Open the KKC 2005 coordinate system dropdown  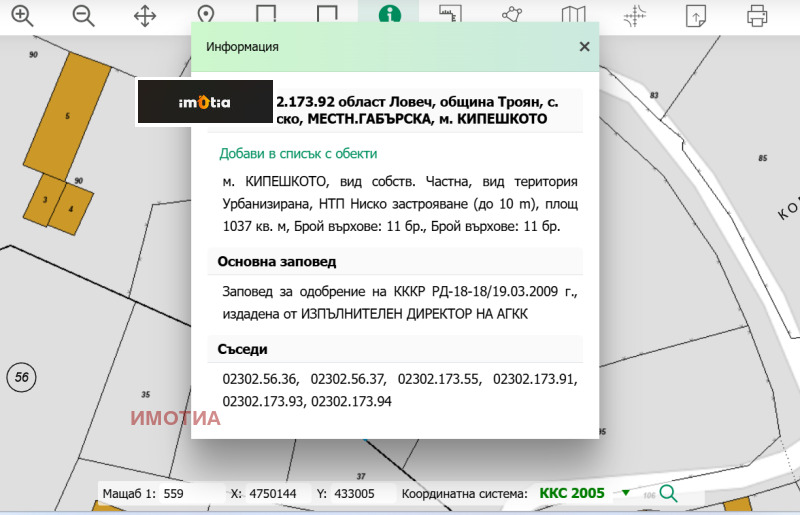tap(626, 493)
